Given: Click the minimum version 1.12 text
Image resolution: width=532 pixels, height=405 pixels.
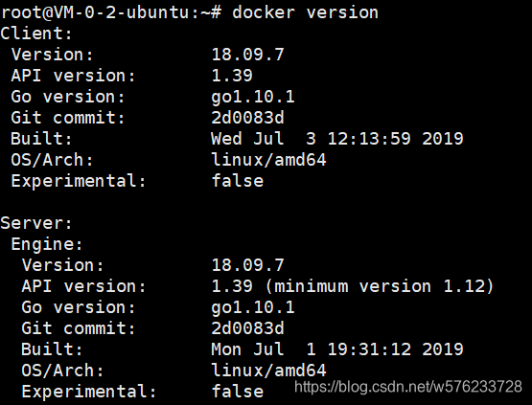Looking at the screenshot, I should click(380, 286).
